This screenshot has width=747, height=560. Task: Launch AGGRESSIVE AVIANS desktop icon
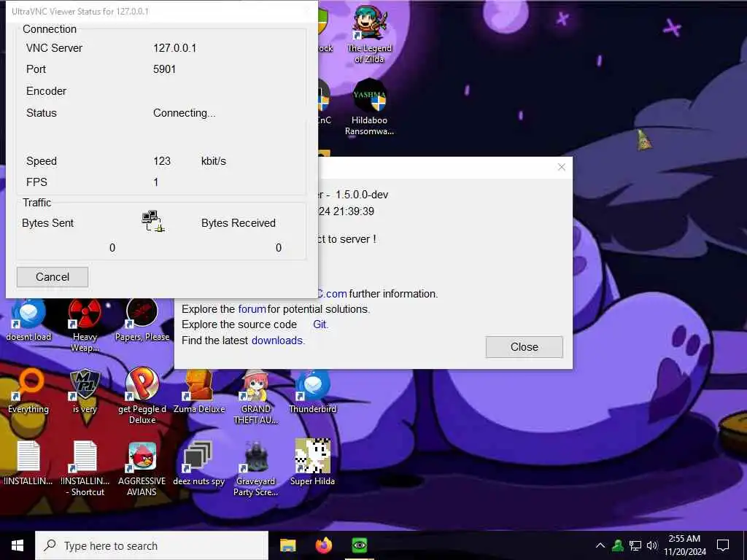point(142,469)
